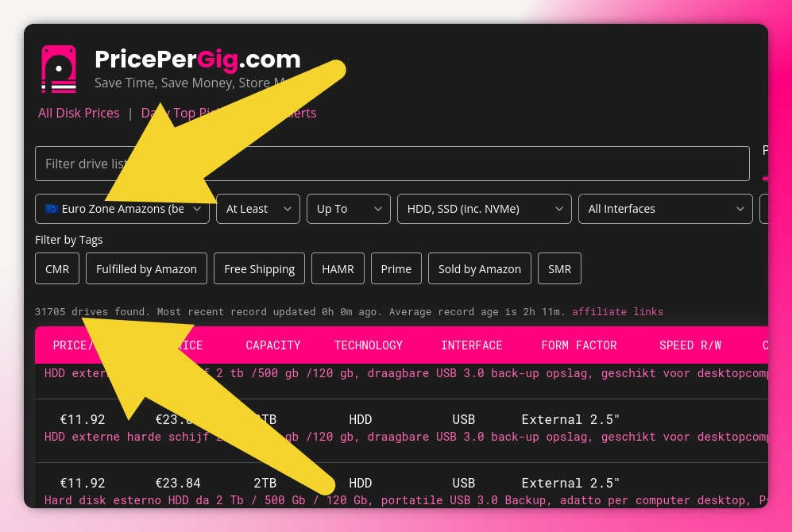This screenshot has width=792, height=532.
Task: Click the PricePerGig disk logo icon
Action: (59, 69)
